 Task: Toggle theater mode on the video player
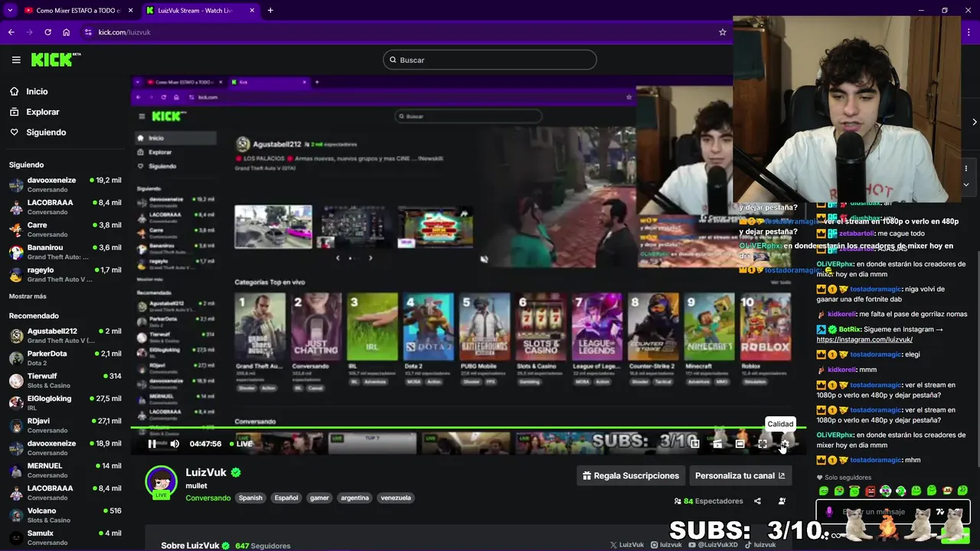(740, 444)
